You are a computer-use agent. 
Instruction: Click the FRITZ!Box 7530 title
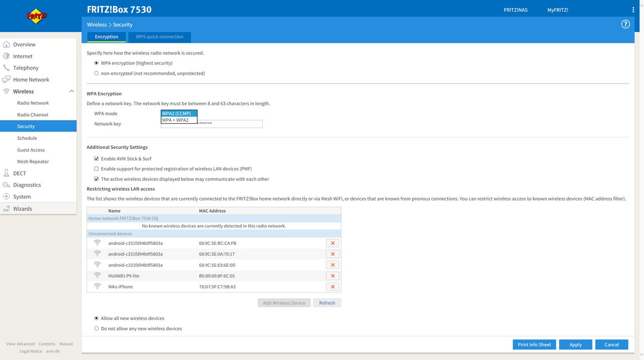click(x=119, y=10)
